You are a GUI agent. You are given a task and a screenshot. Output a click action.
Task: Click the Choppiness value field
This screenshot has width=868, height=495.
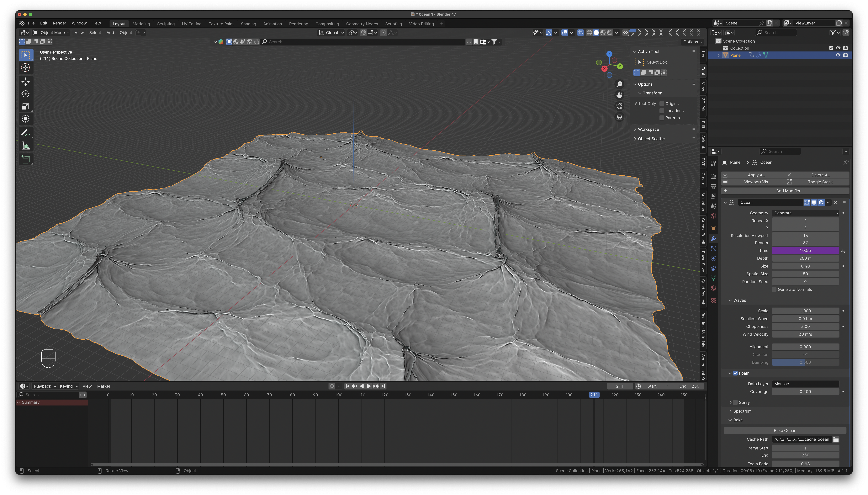pos(805,326)
